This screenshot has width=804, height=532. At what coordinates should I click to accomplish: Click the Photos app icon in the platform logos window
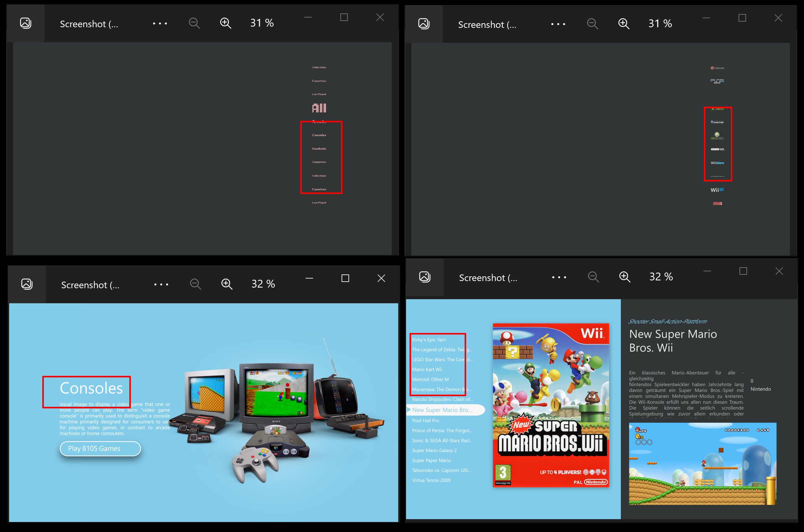pos(424,24)
